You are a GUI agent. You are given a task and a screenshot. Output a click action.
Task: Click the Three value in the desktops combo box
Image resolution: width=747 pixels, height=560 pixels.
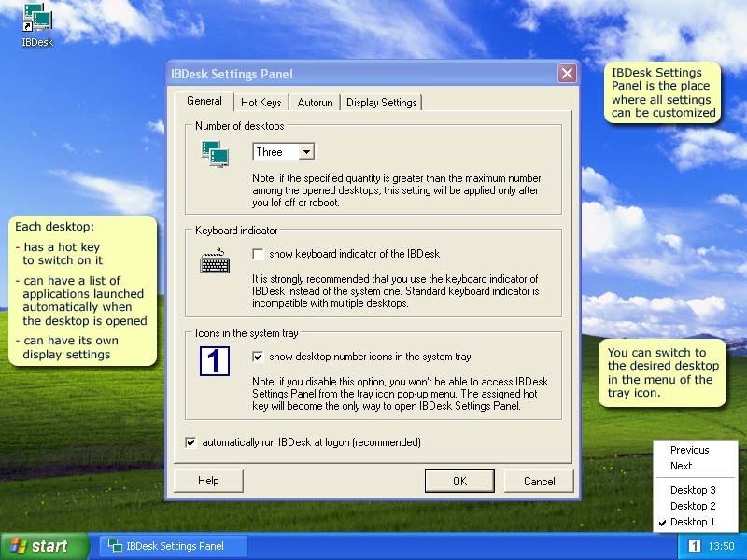[x=269, y=152]
